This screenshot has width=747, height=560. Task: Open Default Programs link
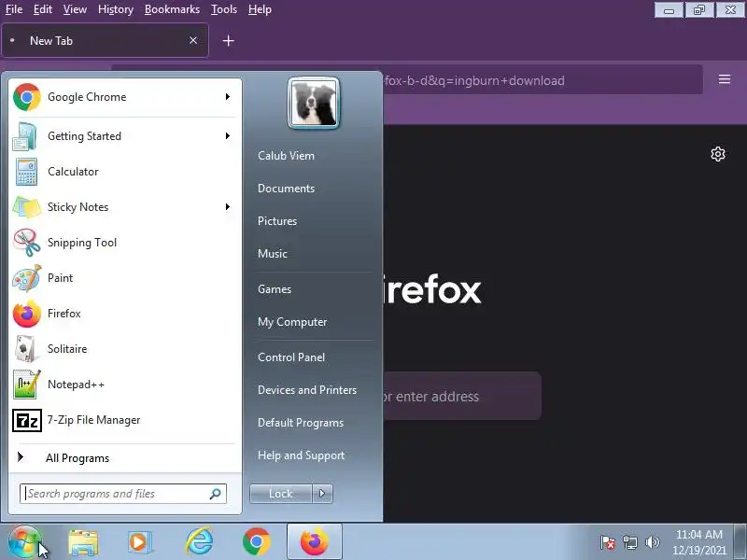[301, 423]
